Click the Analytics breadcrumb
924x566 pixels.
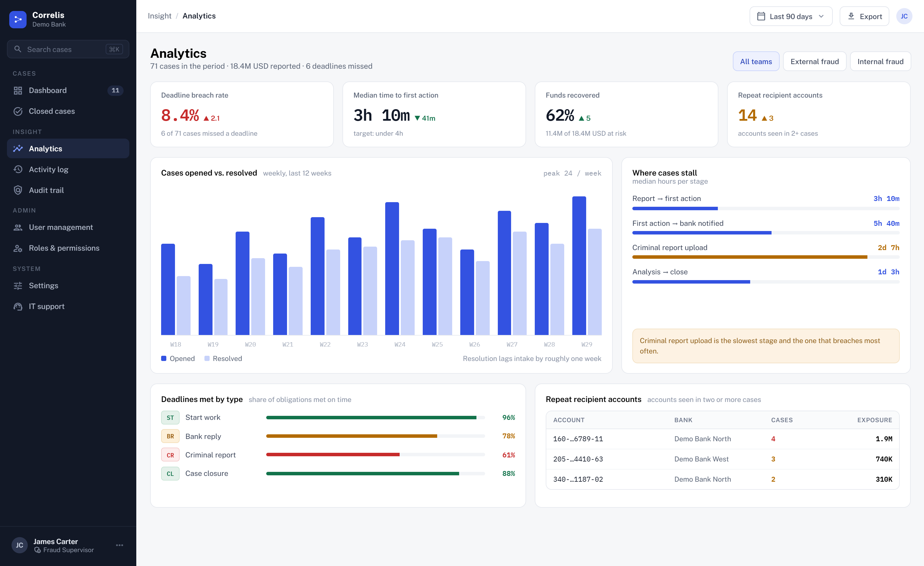[199, 16]
